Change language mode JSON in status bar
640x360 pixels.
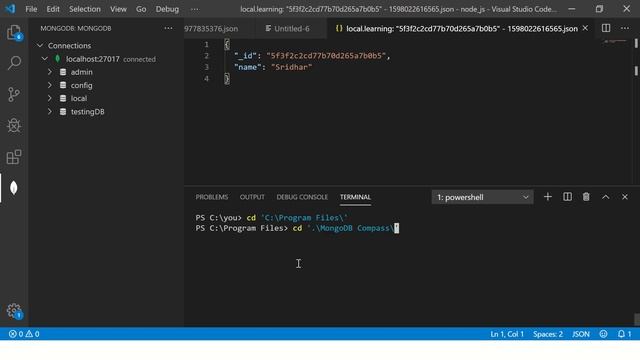point(580,334)
